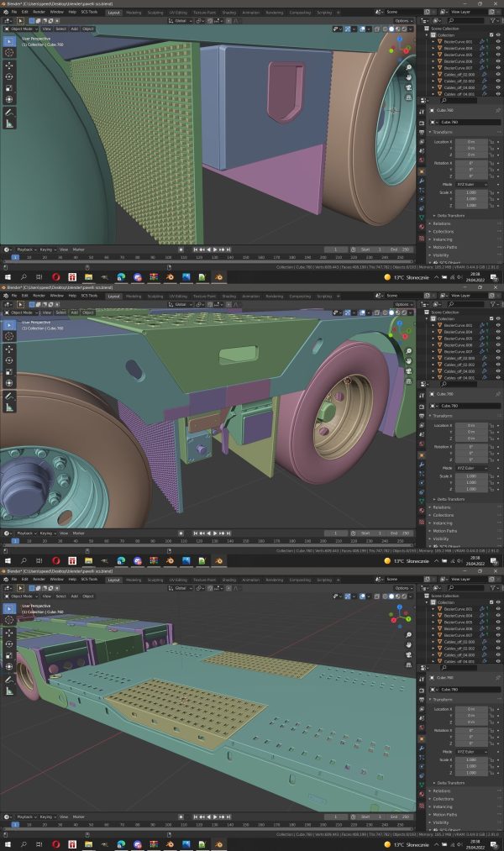The height and width of the screenshot is (851, 504).
Task: Select the Move tool in top Blender window
Action: pyautogui.click(x=9, y=66)
